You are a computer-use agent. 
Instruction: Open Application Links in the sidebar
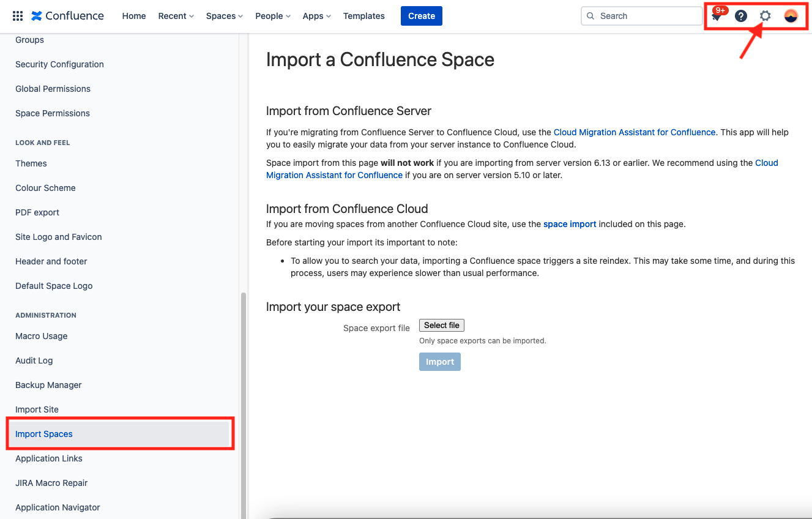point(49,458)
